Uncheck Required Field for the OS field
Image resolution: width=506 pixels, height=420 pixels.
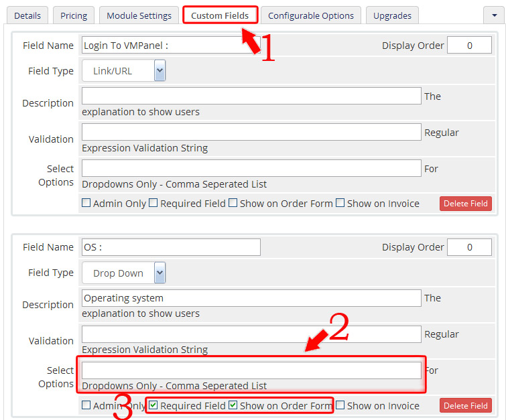point(153,405)
